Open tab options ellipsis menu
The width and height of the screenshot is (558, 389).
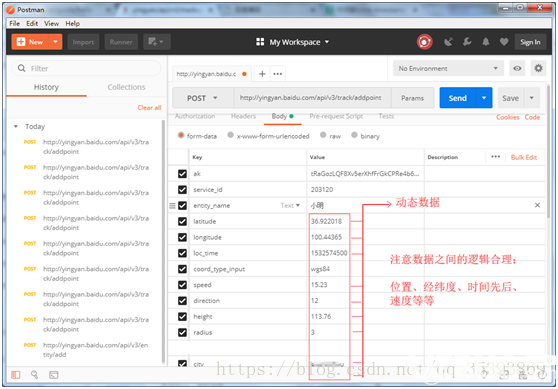(278, 74)
